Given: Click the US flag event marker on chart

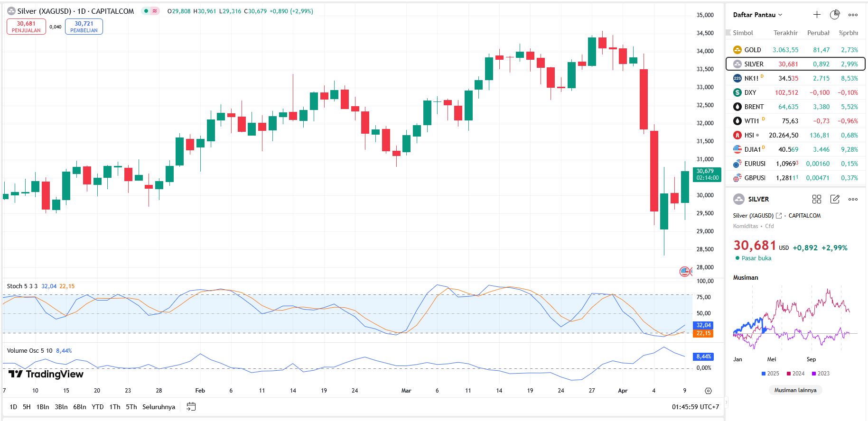Looking at the screenshot, I should click(x=684, y=272).
